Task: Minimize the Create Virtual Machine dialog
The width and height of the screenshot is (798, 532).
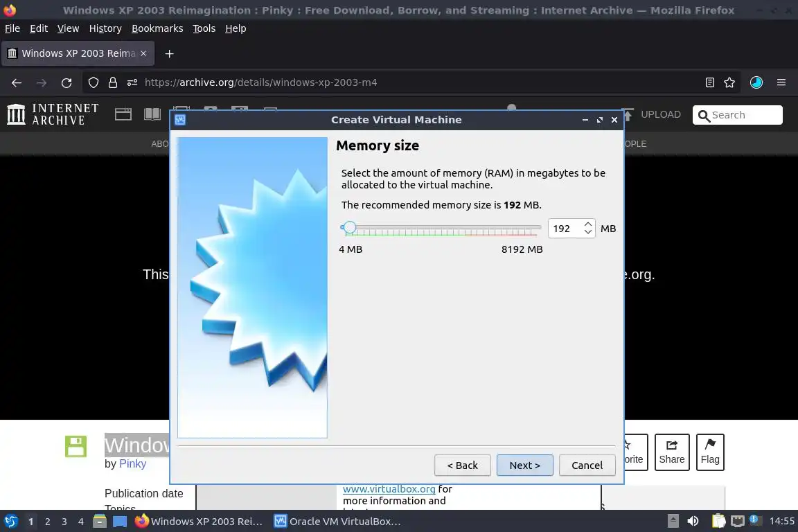Action: 585,120
